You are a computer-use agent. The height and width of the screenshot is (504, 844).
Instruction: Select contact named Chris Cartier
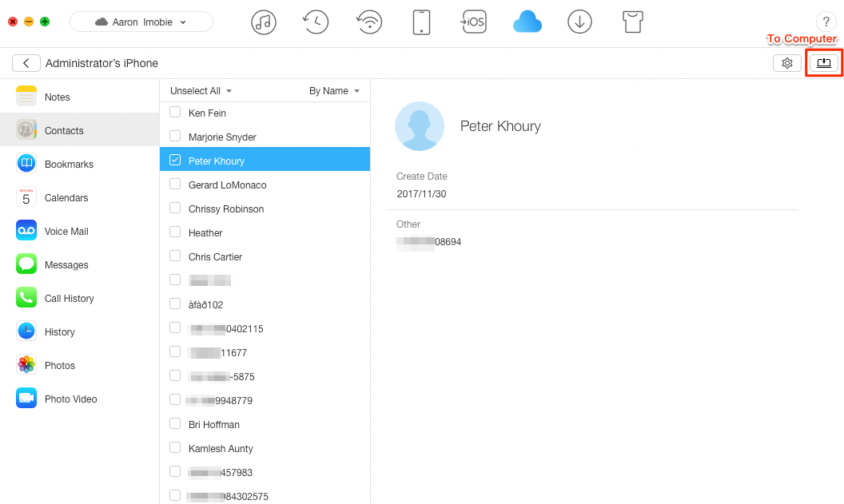click(x=265, y=256)
